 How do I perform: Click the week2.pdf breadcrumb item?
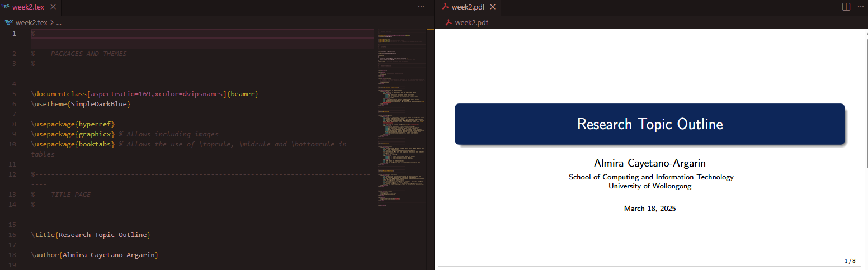coord(471,22)
